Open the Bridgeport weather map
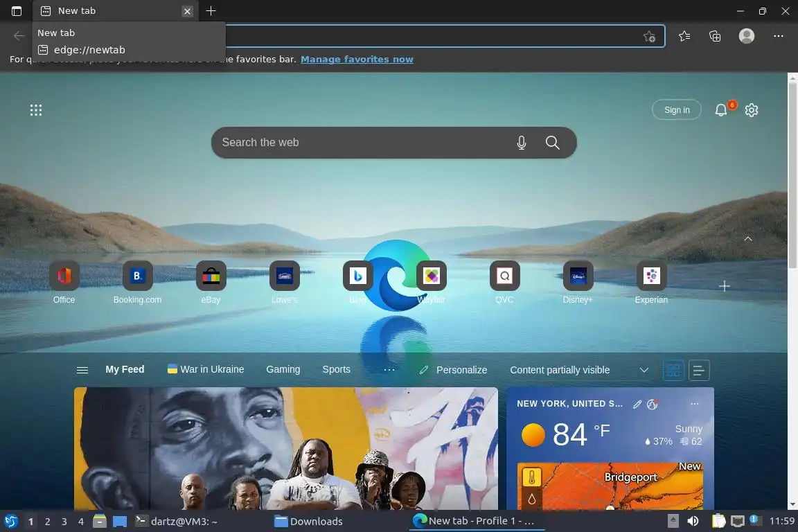 (x=610, y=486)
